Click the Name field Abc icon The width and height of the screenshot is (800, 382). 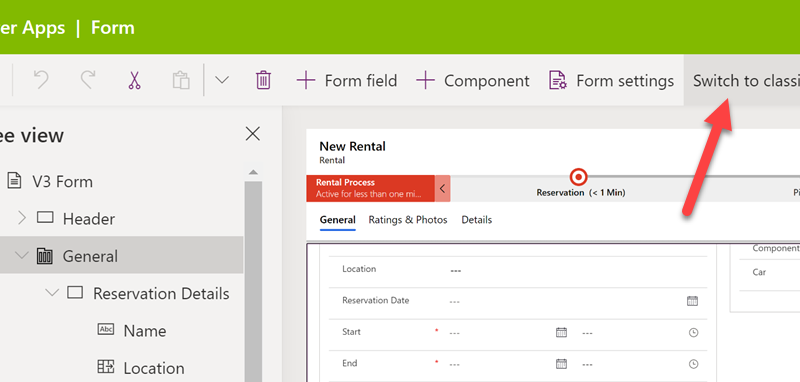point(106,329)
